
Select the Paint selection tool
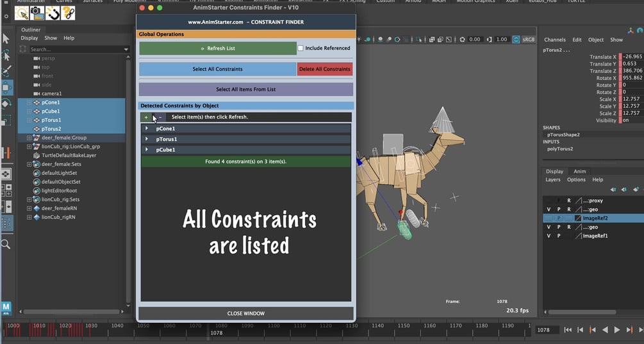pos(6,72)
